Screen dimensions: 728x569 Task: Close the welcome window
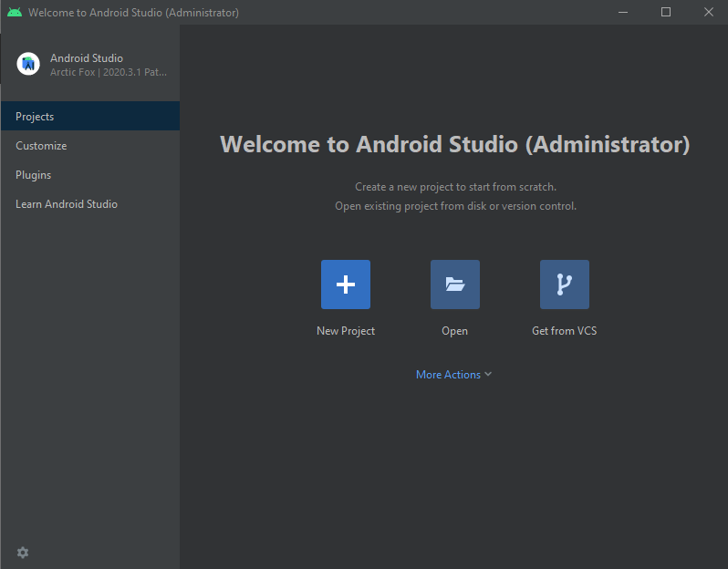point(708,12)
